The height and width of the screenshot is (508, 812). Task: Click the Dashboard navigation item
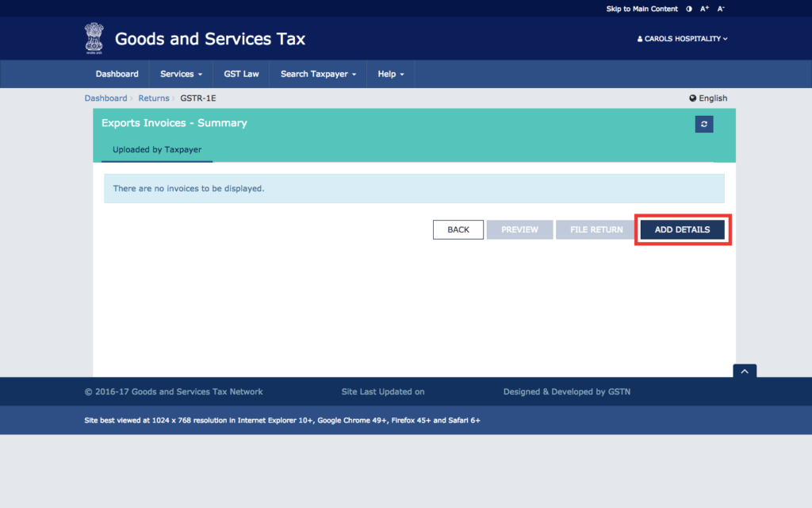click(117, 73)
